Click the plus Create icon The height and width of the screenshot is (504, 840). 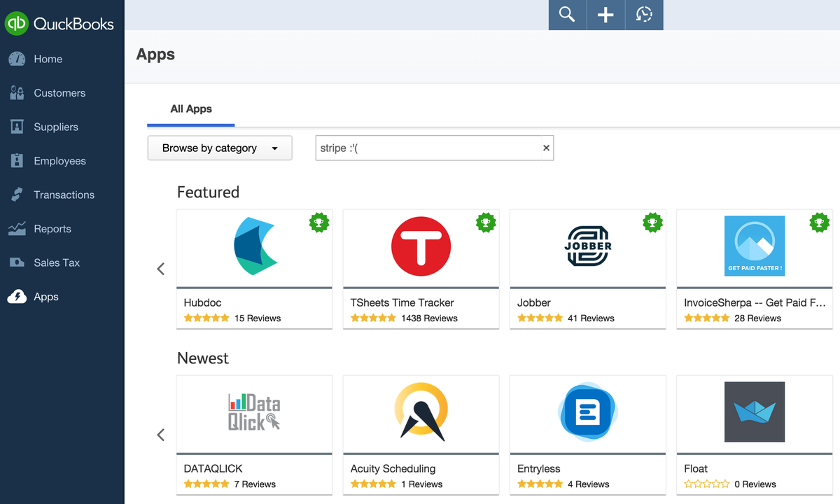click(605, 15)
